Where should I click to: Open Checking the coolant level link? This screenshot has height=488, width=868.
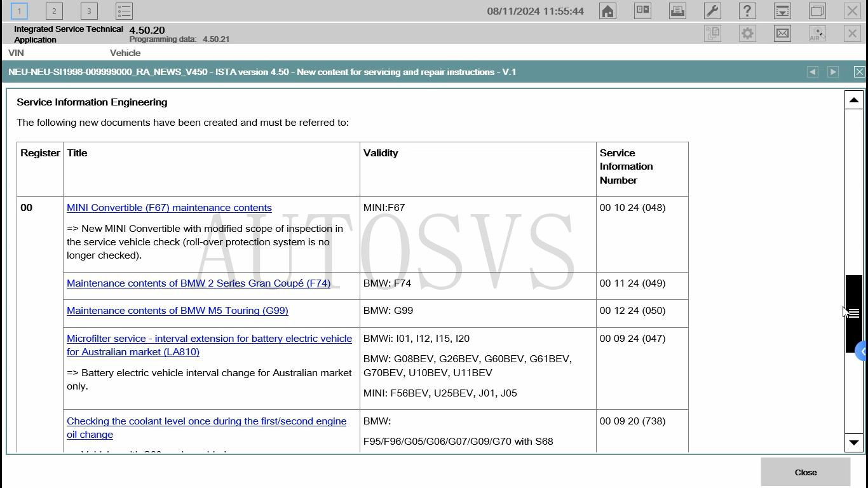(x=207, y=428)
